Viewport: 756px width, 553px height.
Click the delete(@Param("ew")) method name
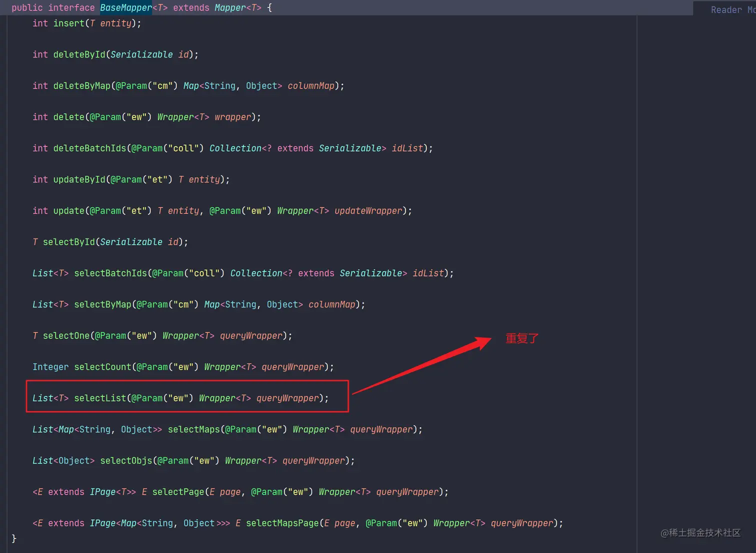tap(69, 117)
